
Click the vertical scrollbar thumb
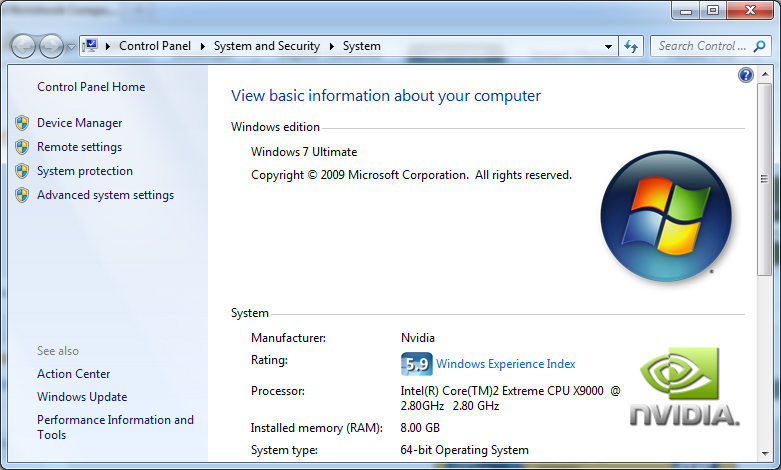pos(765,179)
